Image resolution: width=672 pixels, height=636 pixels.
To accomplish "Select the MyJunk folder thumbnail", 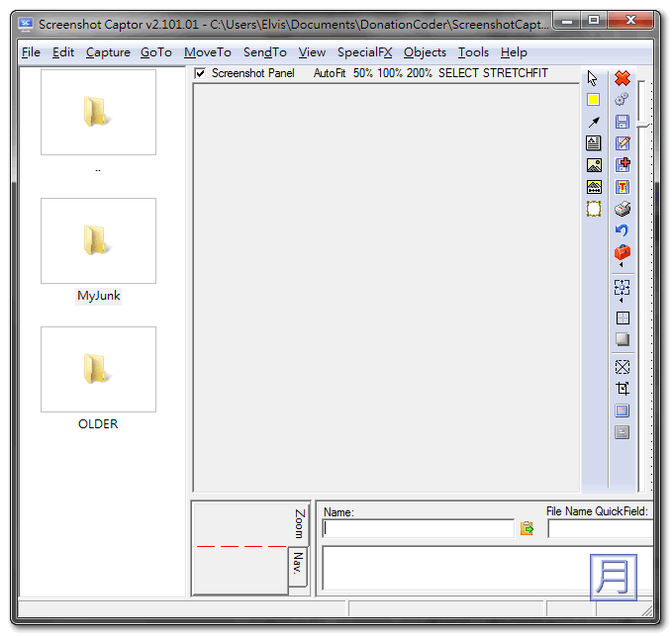I will point(98,240).
